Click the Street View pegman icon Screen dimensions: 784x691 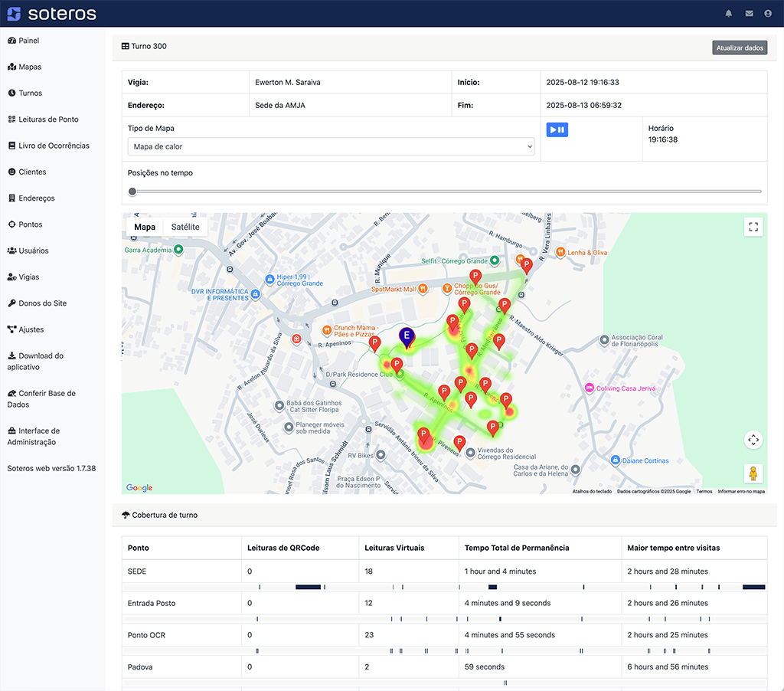pyautogui.click(x=753, y=473)
